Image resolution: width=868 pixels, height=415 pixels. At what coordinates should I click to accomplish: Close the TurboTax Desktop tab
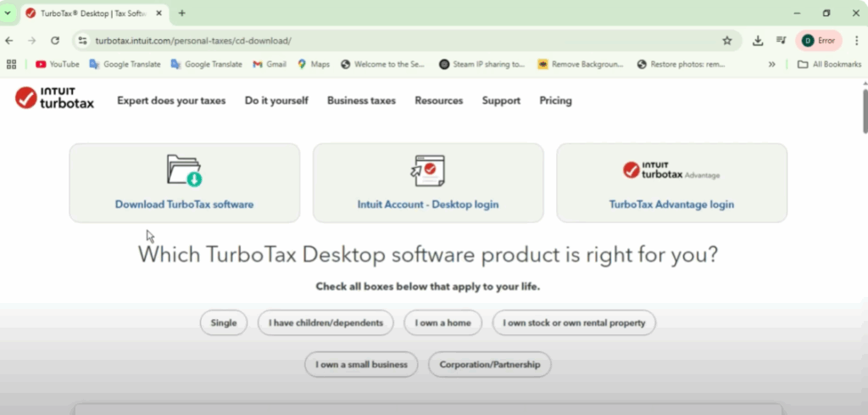(x=157, y=14)
